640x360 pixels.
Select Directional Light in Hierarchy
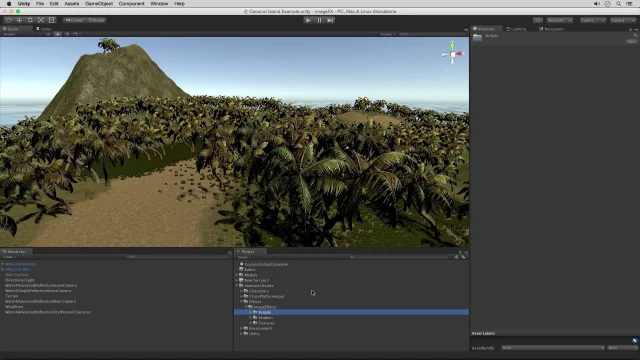[x=20, y=280]
